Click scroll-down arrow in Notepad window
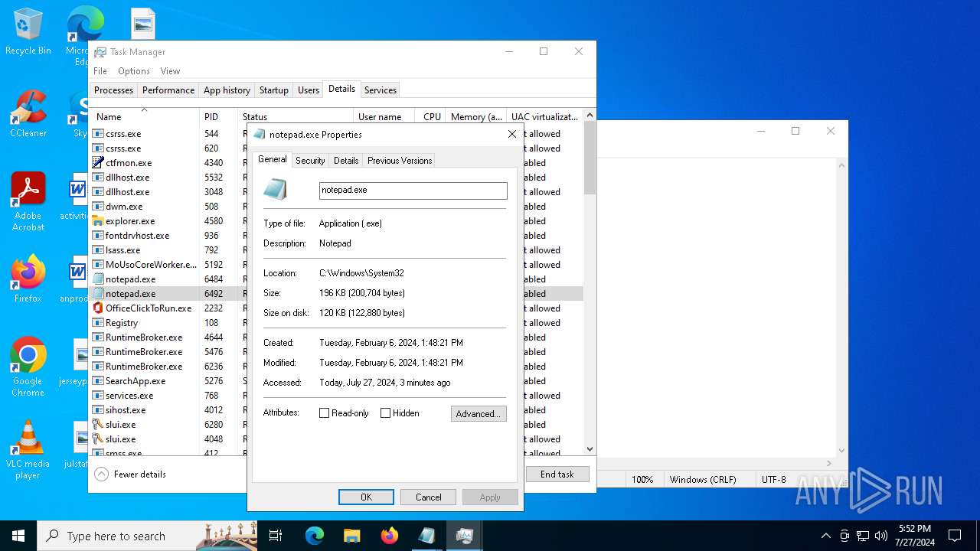980x551 pixels. (841, 452)
